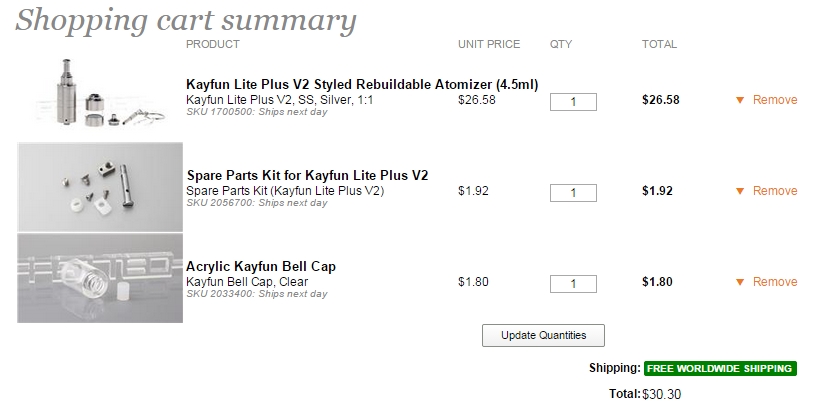
Task: Click the Shopping cart summary heading
Action: (x=186, y=20)
